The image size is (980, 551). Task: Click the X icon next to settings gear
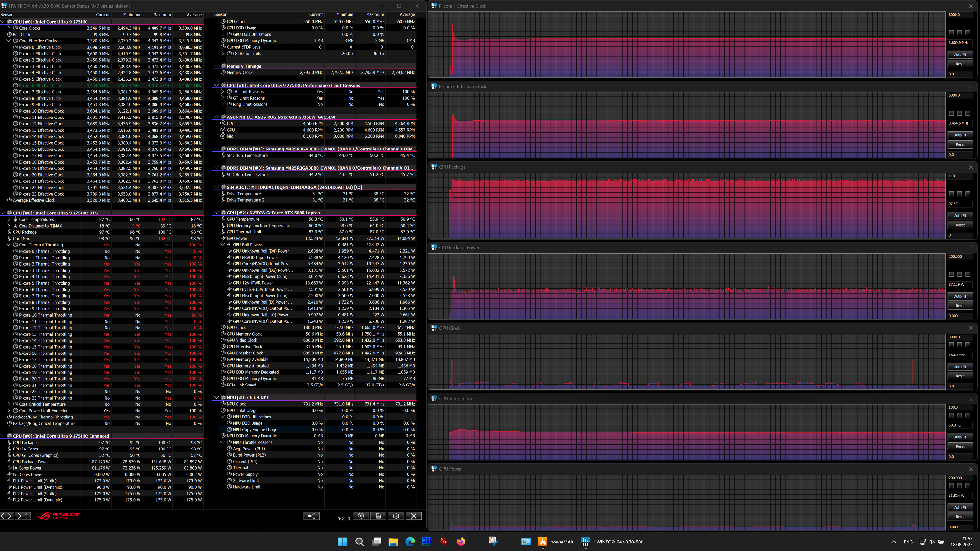[414, 516]
